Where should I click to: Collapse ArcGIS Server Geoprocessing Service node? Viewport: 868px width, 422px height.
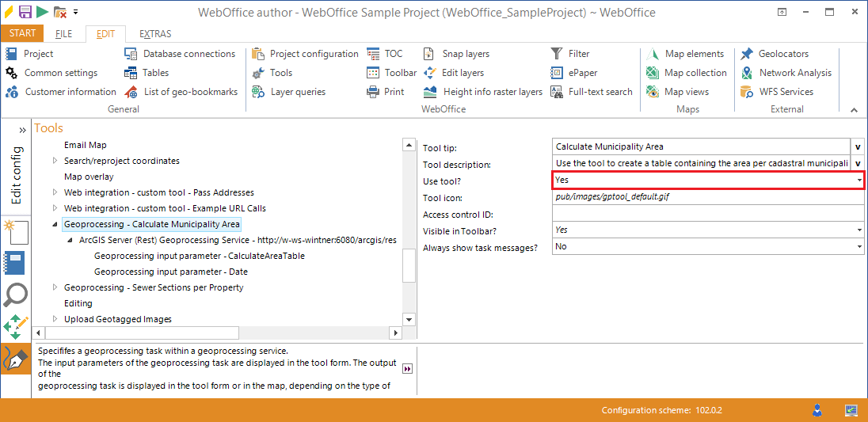[70, 240]
